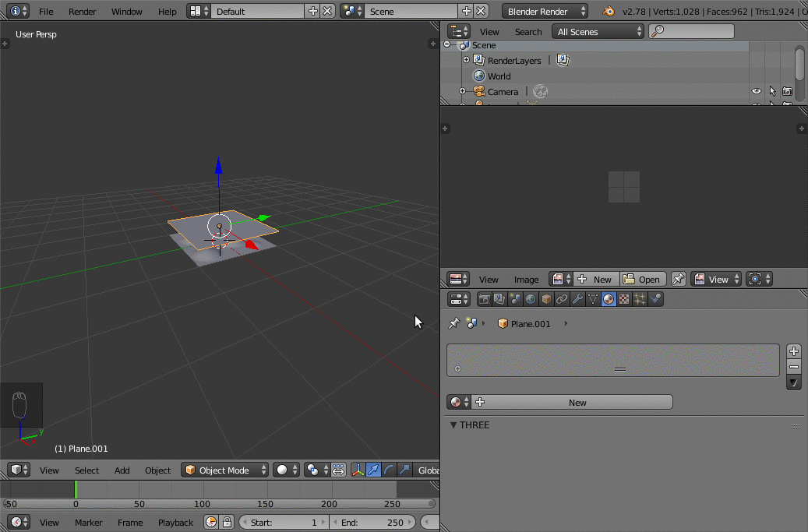This screenshot has height=532, width=808.
Task: Click the outliner search field
Action: pos(692,31)
